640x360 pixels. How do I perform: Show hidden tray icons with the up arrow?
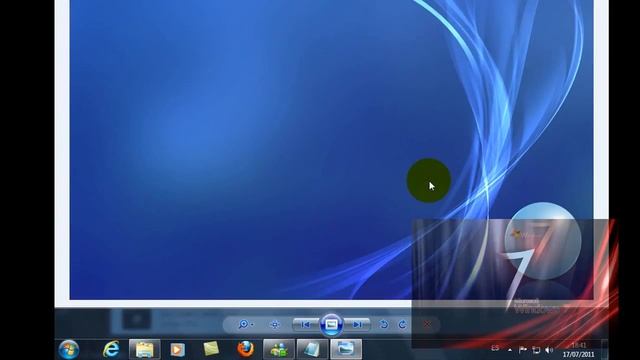click(x=509, y=350)
